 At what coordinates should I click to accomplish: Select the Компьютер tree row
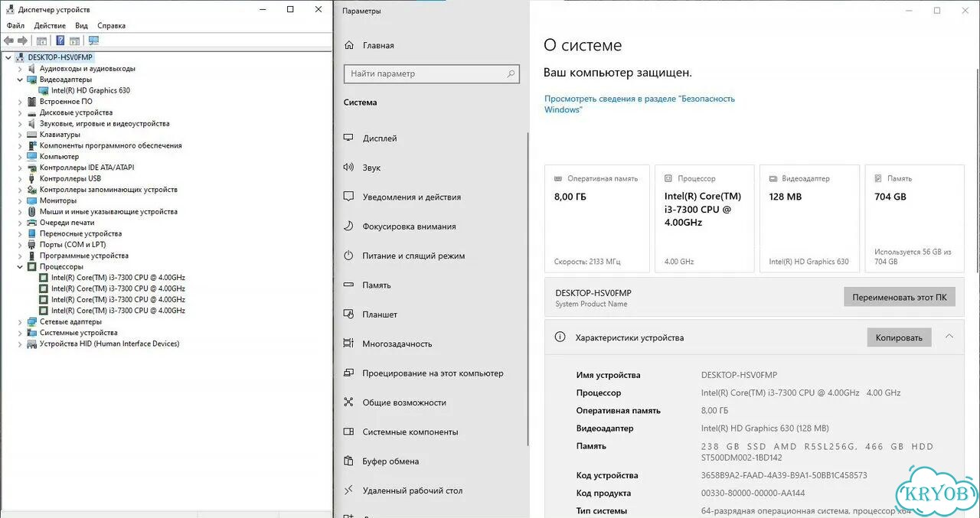(59, 157)
